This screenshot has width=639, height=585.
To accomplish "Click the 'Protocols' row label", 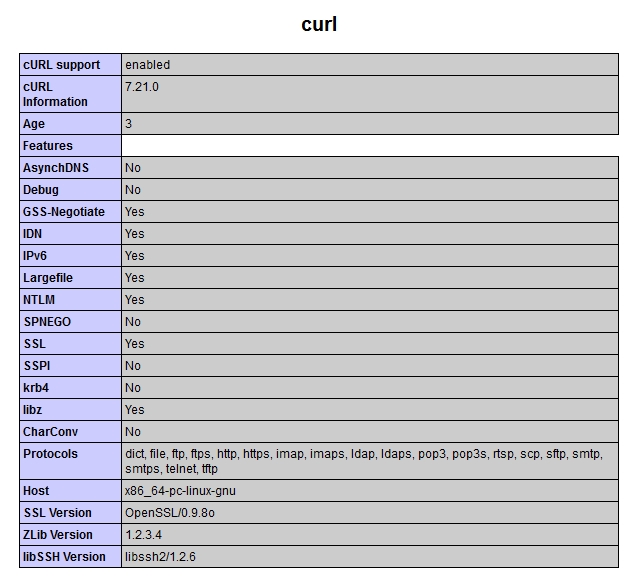I will (x=71, y=461).
